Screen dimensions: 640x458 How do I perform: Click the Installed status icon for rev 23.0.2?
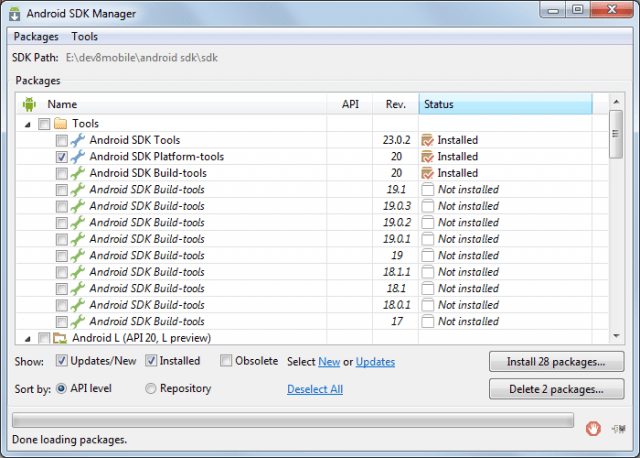pos(427,140)
